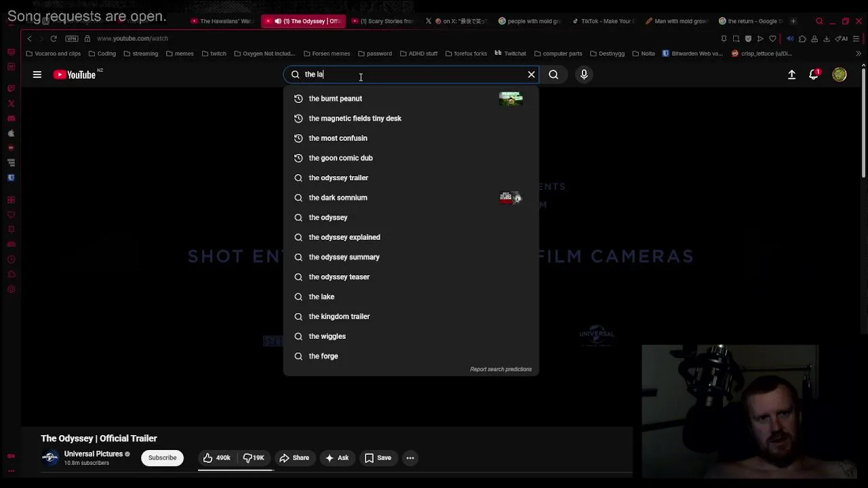868x488 pixels.
Task: Bookmark page with address bar heart icon
Action: 772,39
